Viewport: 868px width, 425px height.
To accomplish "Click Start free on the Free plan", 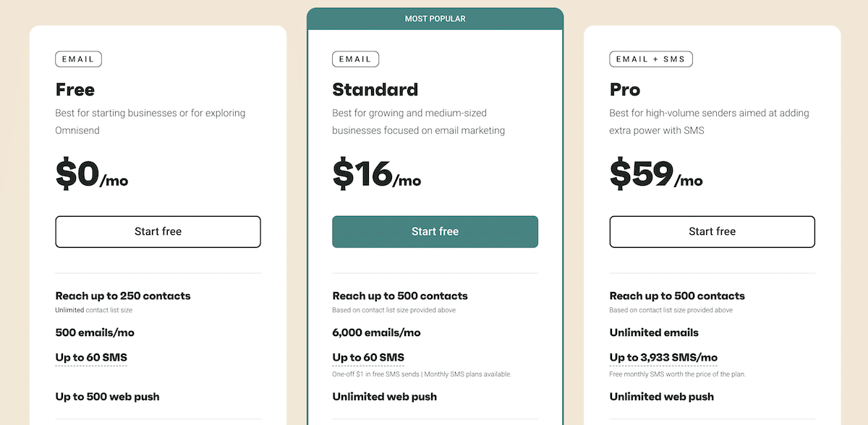I will [x=158, y=232].
